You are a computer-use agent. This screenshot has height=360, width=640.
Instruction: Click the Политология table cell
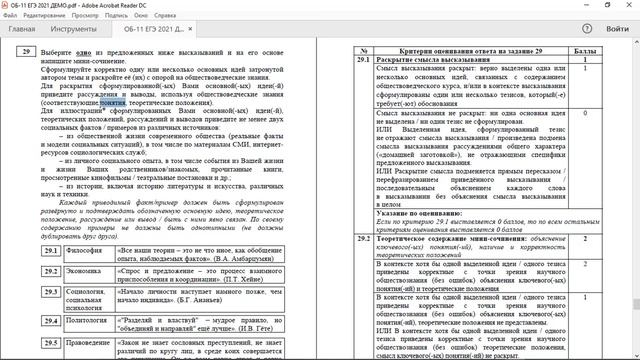point(89,324)
